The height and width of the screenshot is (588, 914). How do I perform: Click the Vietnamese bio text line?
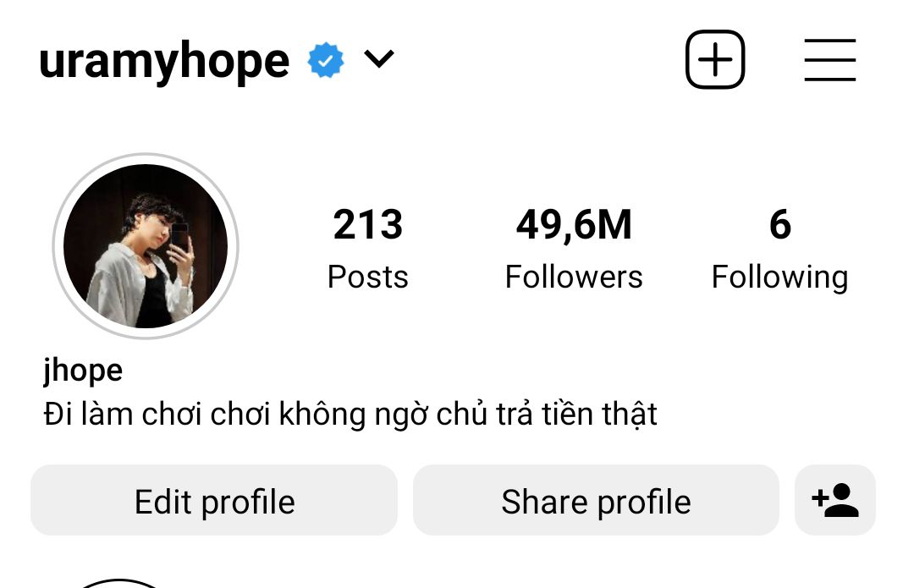pos(350,415)
